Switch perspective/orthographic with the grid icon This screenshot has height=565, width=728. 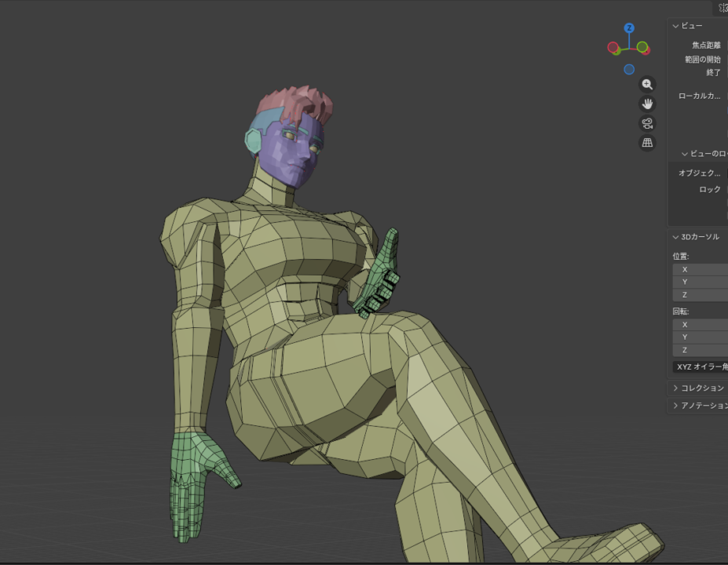[x=647, y=143]
